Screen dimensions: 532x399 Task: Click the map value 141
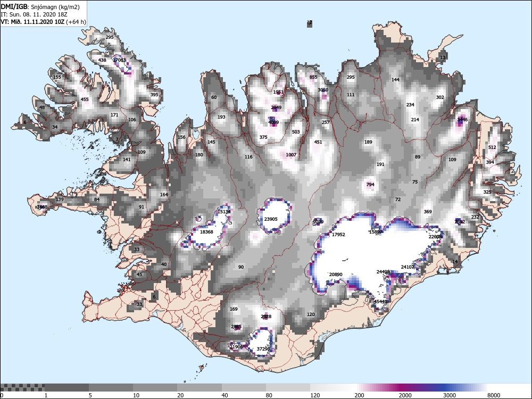click(x=127, y=160)
